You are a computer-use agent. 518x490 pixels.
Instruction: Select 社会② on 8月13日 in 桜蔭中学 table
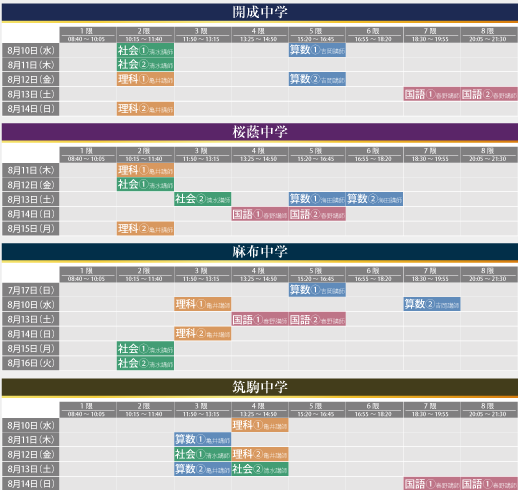[x=203, y=199]
